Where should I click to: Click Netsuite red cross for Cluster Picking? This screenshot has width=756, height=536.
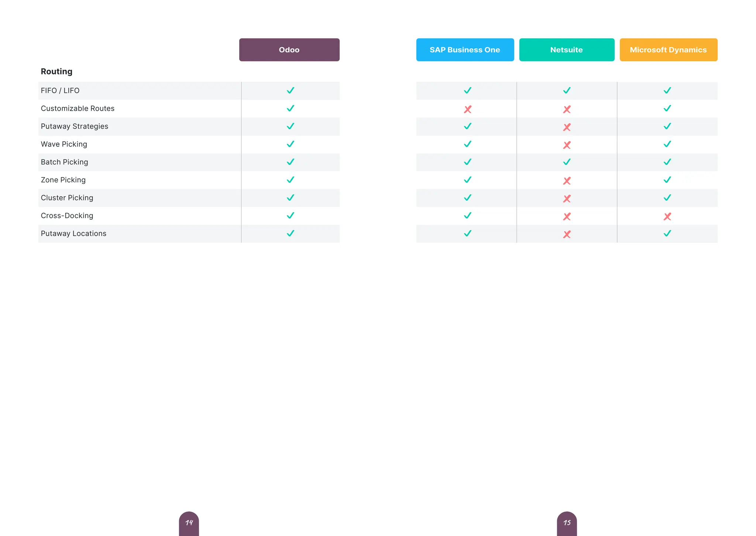[x=567, y=199]
